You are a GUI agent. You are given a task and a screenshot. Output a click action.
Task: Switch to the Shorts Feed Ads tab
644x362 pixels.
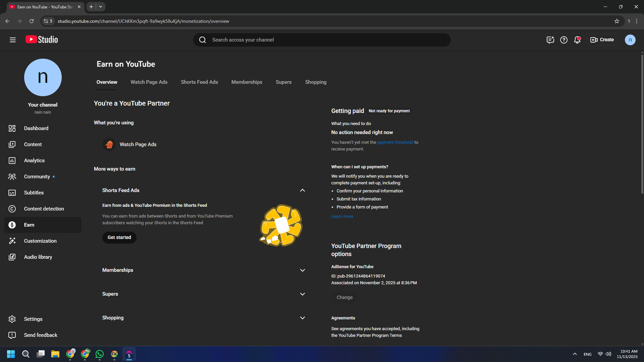pyautogui.click(x=199, y=82)
